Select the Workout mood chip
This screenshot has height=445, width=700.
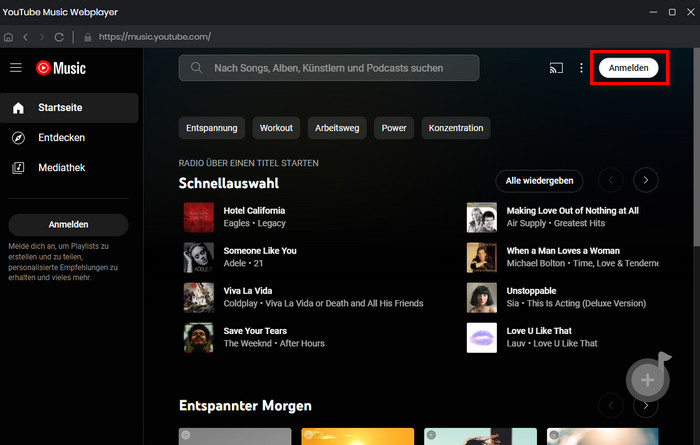tap(276, 128)
